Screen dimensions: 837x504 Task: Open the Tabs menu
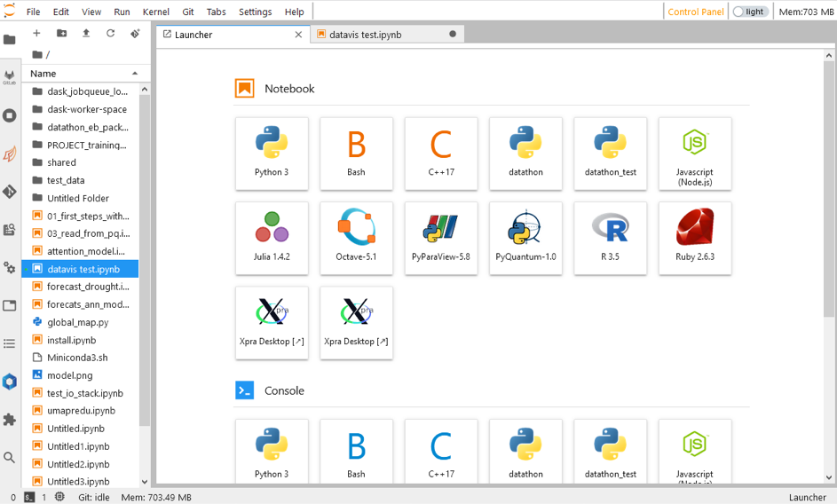pos(217,12)
